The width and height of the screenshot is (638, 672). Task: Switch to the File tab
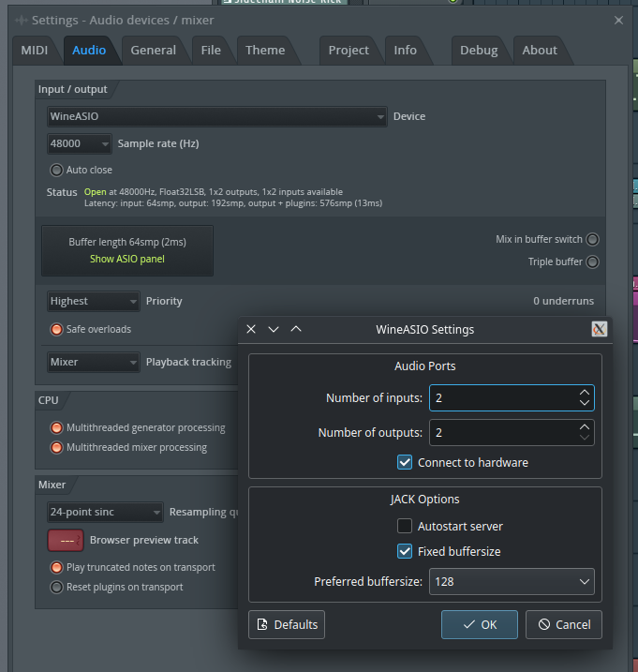click(211, 51)
